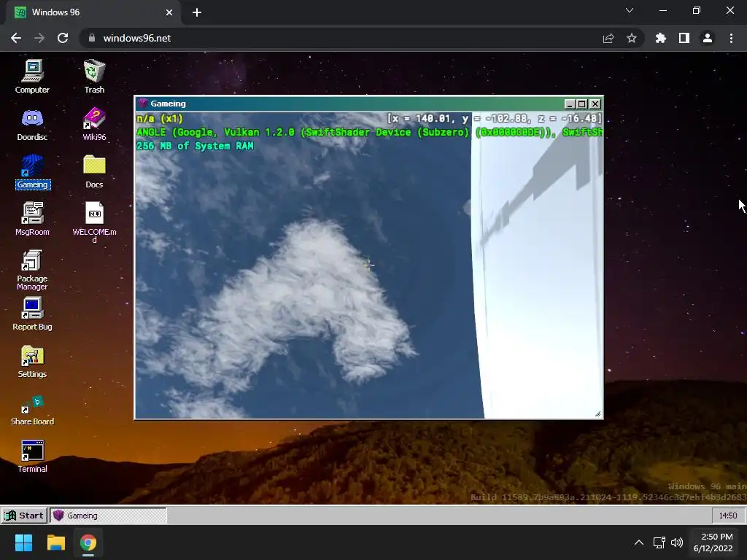Viewport: 747px width, 560px height.
Task: Open a new browser tab
Action: click(x=197, y=12)
